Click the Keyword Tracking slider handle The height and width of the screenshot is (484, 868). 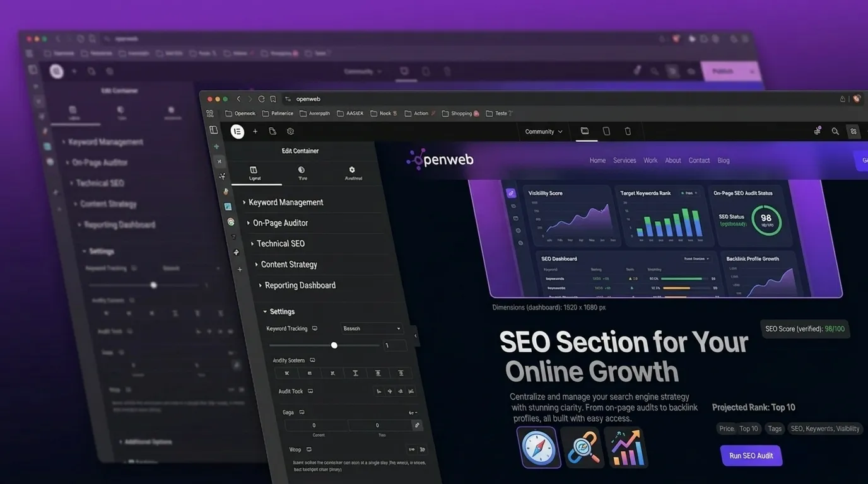pos(334,345)
